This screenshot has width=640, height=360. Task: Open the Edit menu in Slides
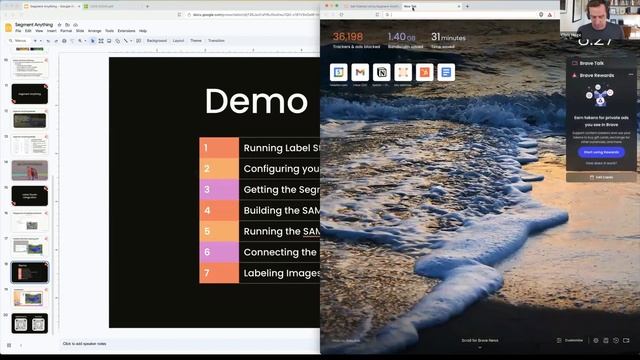[28, 31]
